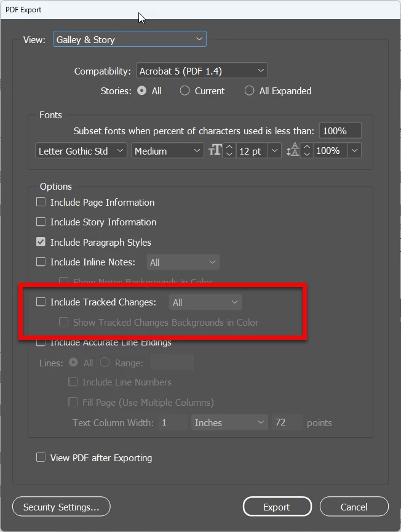
Task: Click the Lines Range input field
Action: (x=172, y=362)
